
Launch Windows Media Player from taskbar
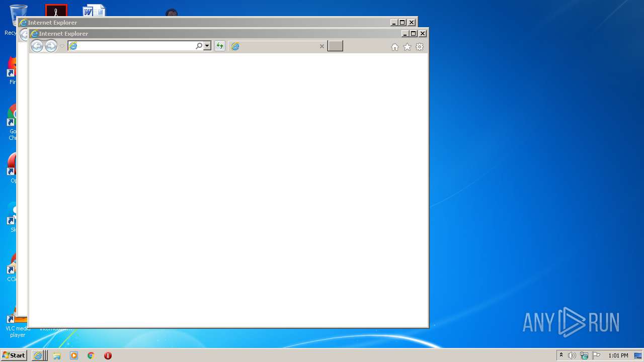(x=74, y=355)
